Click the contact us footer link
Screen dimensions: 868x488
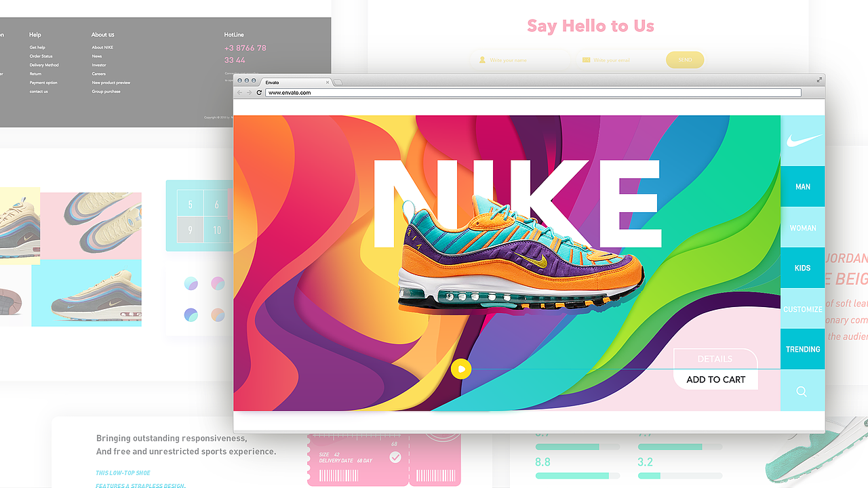click(39, 91)
